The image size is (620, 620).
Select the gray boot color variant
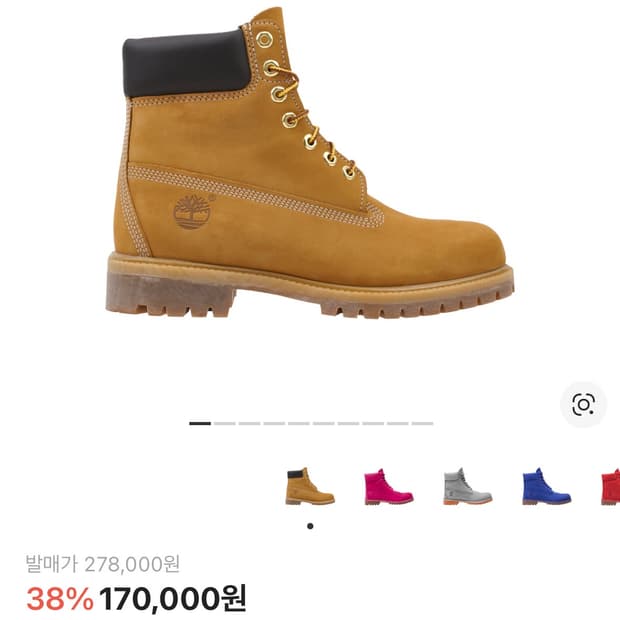[x=467, y=486]
